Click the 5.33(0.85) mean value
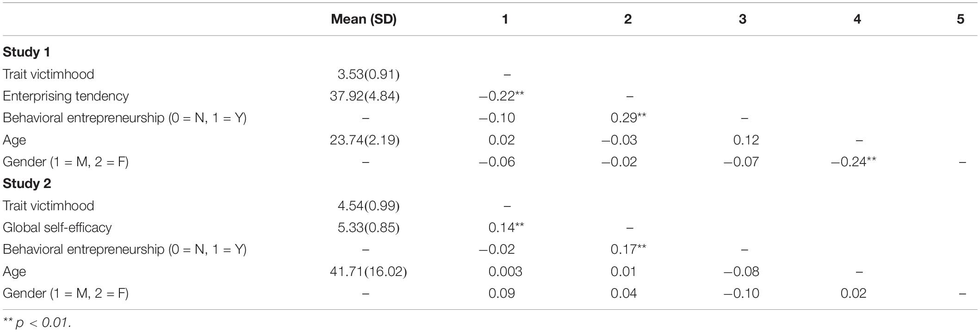This screenshot has height=332, width=980. pos(368,227)
